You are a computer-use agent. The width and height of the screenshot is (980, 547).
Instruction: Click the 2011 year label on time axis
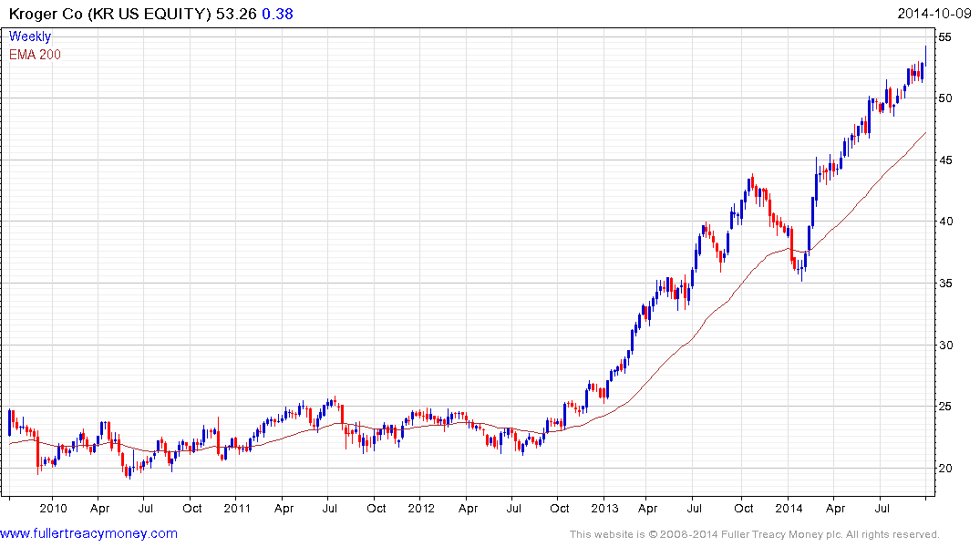[237, 508]
